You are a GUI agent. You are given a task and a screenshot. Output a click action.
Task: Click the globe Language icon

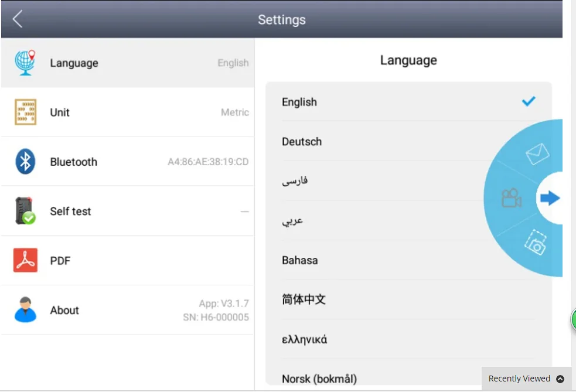25,63
